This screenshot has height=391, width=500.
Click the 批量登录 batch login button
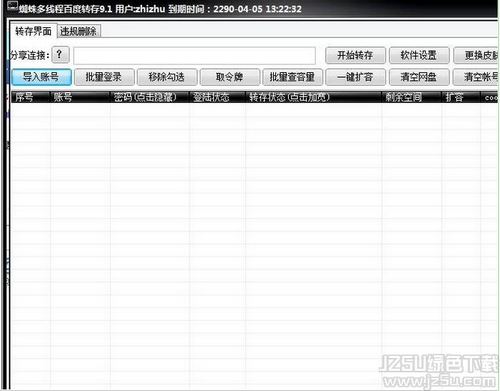coord(104,77)
